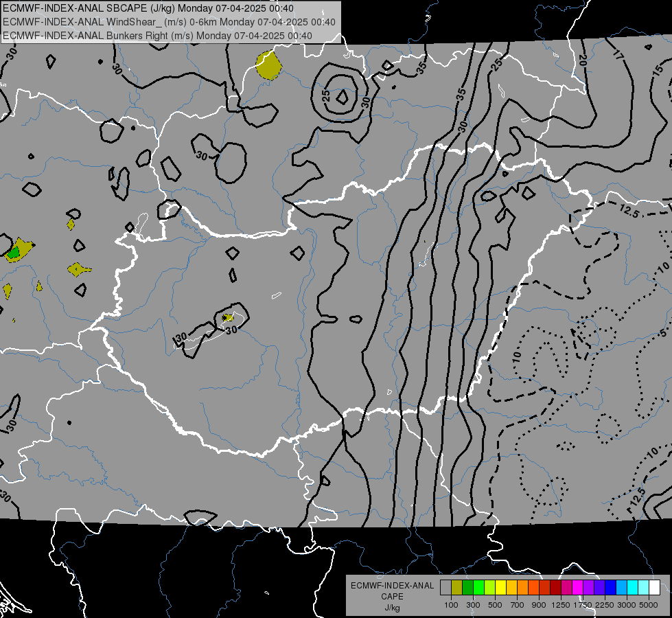This screenshot has height=618, width=672.
Task: Click legend value 3000
Action: click(x=627, y=605)
